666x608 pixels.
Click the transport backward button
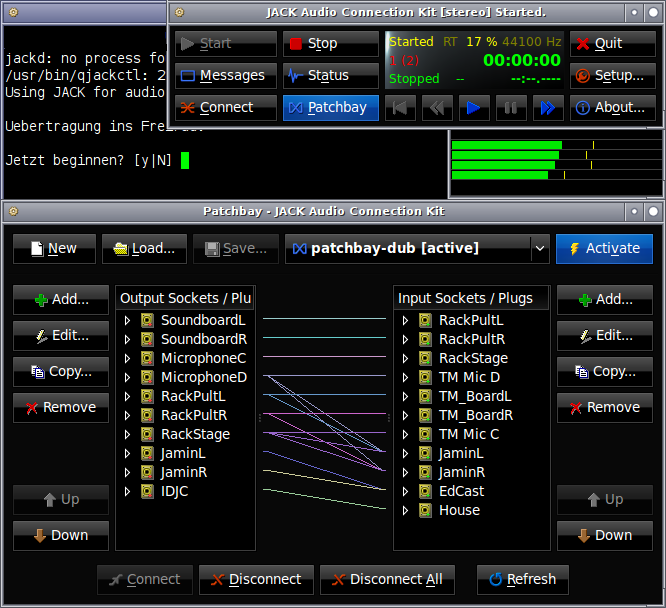[x=437, y=108]
